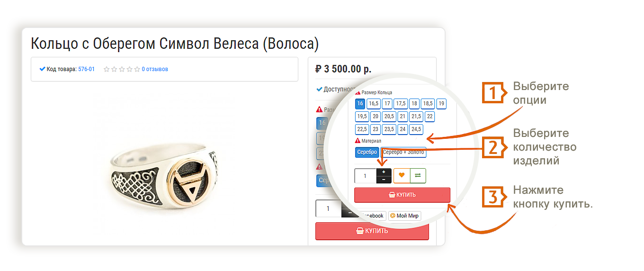Increase quantity with the plus button
The width and height of the screenshot is (644, 271).
coord(384,172)
